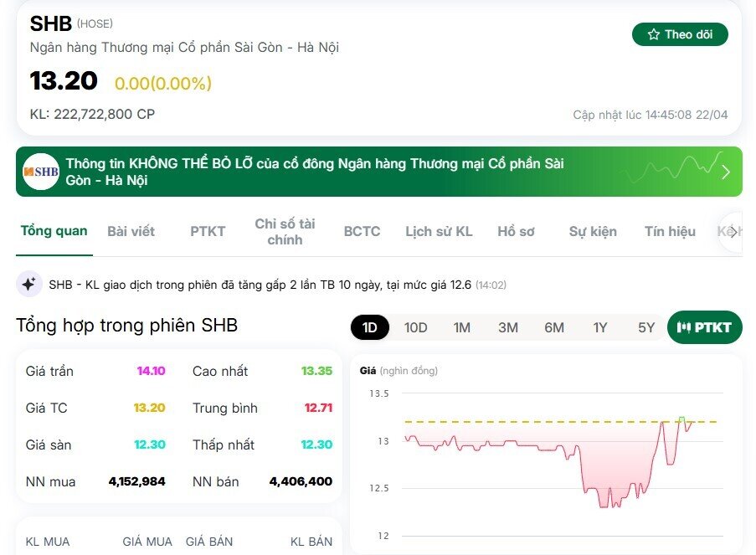
Task: Click the alert time stamp (14:02)
Action: coord(491,285)
